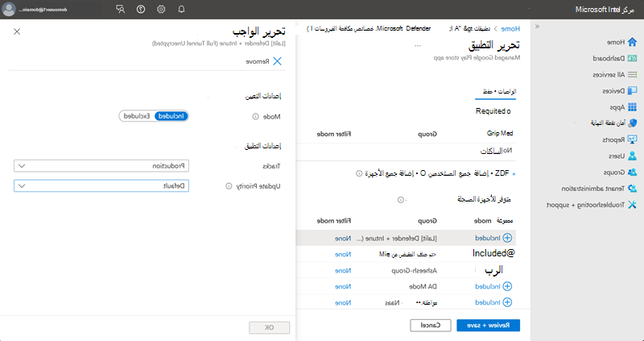Open Reports in the navigation sidebar
Viewport: 644px width, 341px height.
click(x=613, y=139)
